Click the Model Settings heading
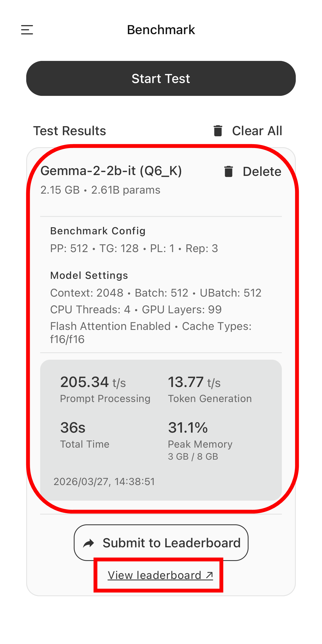Viewport: 322px width, 644px height. 89,276
